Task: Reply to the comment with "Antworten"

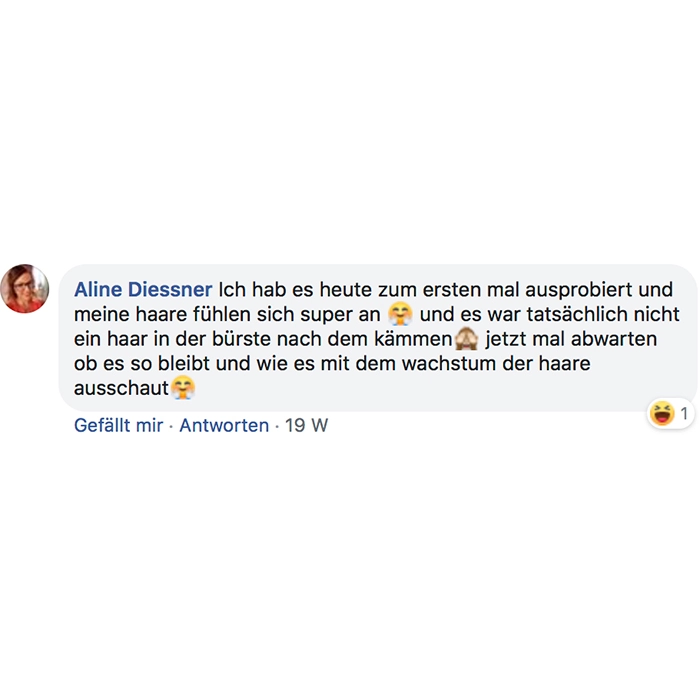Action: (x=224, y=425)
